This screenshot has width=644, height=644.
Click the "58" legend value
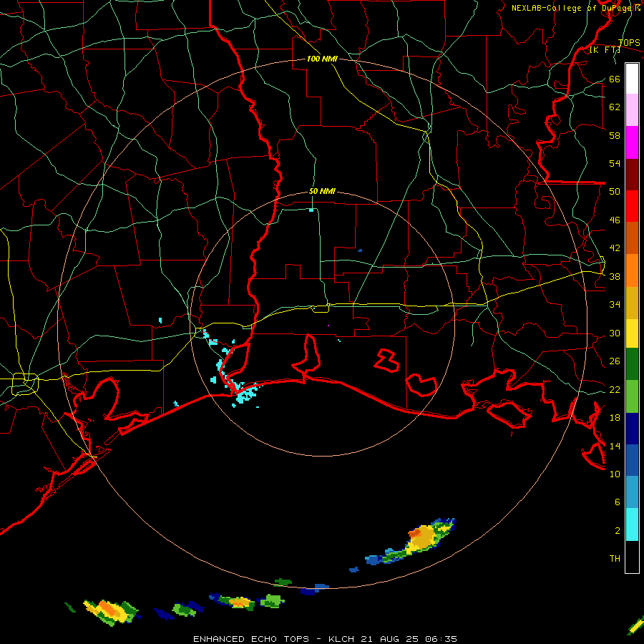(x=615, y=135)
